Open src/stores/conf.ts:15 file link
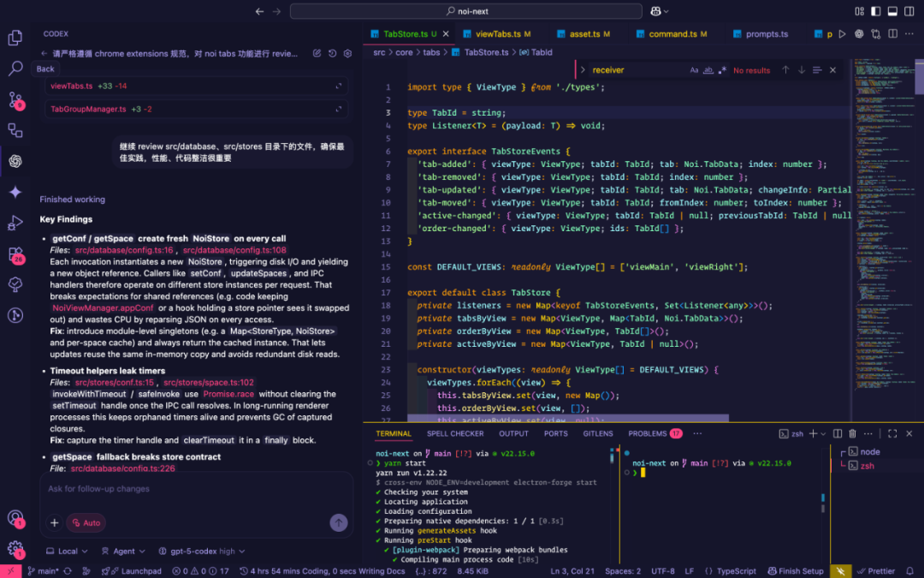Screen dimensions: 924x578 click(x=114, y=382)
